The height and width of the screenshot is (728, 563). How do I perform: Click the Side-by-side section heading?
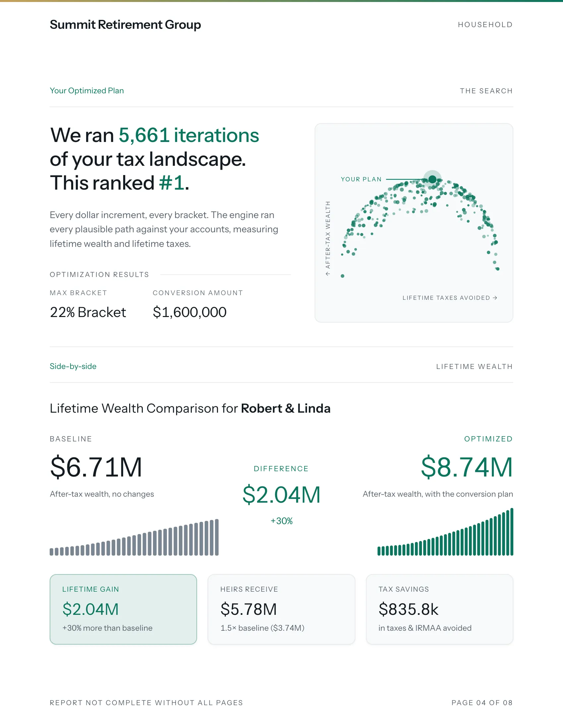point(73,366)
